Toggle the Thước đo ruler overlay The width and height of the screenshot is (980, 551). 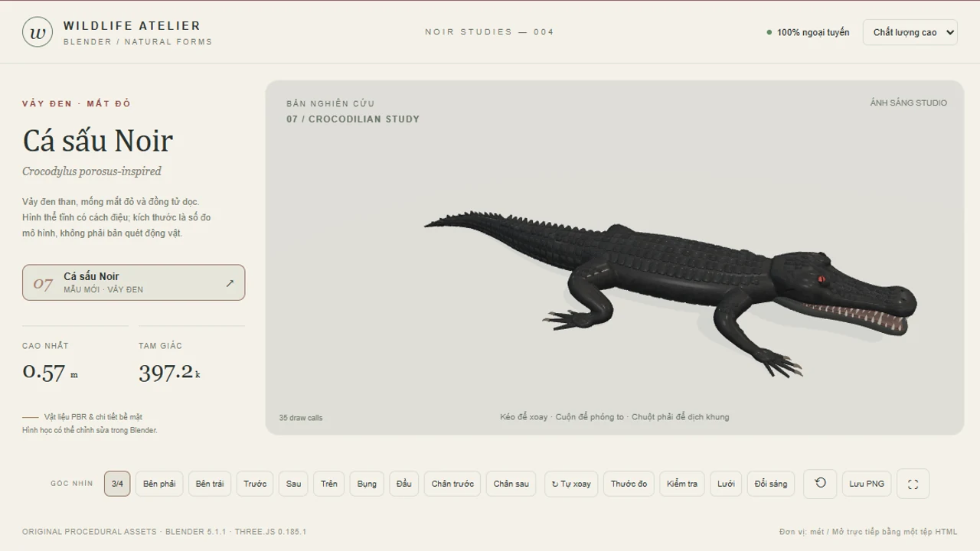coord(629,484)
